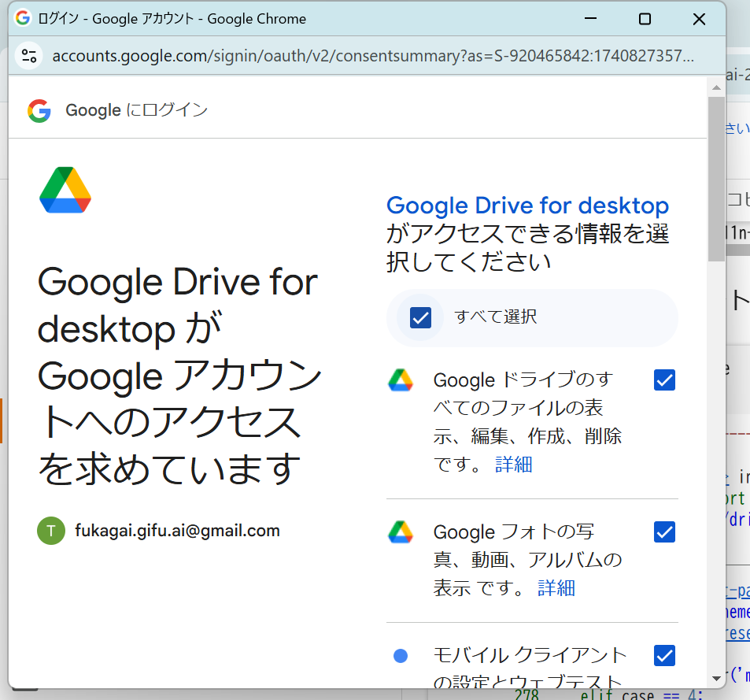Click the large Google Drive logo
This screenshot has width=750, height=700.
pyautogui.click(x=65, y=190)
